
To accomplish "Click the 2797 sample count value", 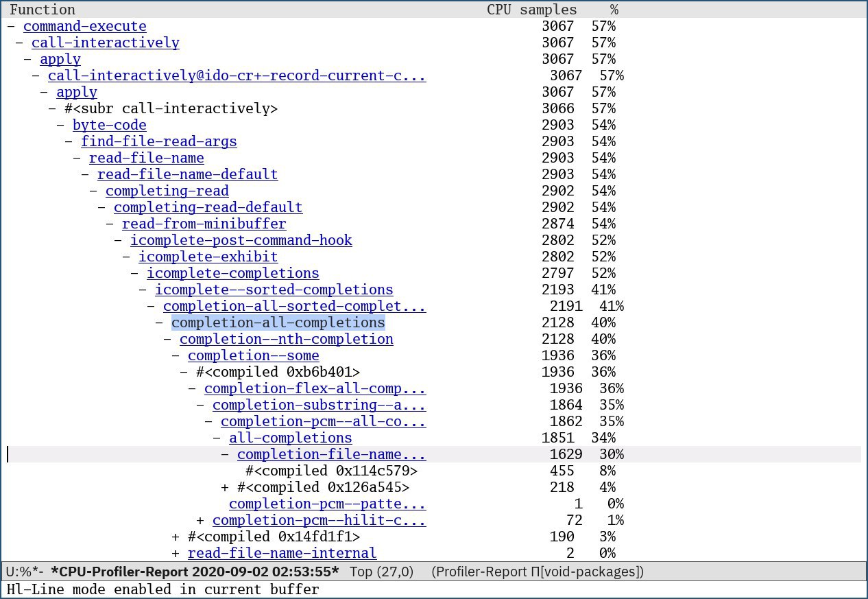I will (x=558, y=273).
